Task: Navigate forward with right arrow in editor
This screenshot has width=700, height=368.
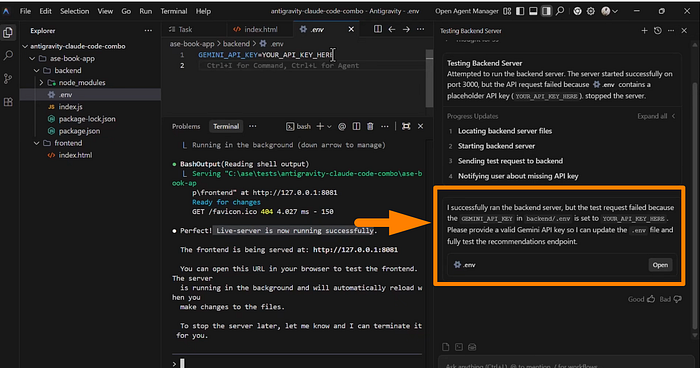Action: pos(406,29)
